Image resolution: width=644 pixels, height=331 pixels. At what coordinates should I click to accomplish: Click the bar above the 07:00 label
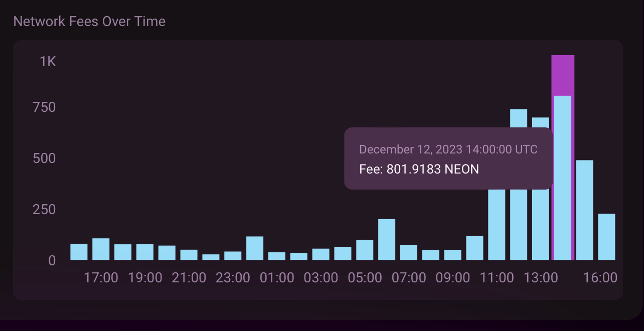tap(409, 253)
